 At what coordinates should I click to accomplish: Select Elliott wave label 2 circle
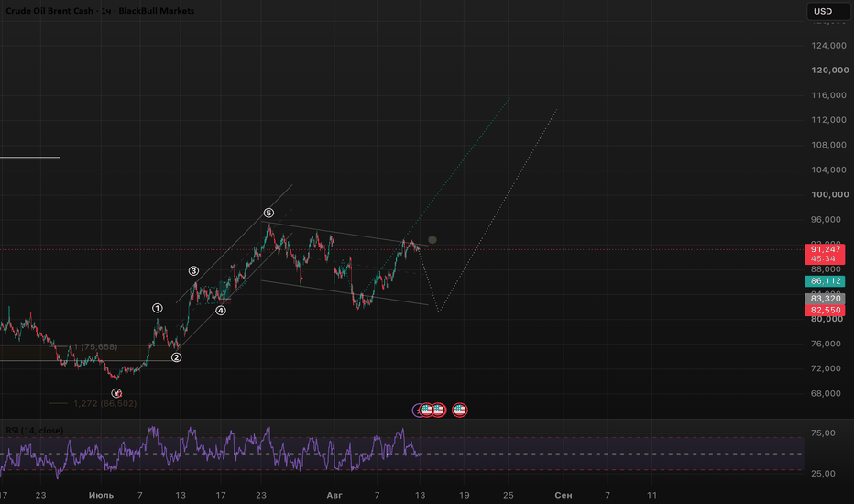(x=177, y=357)
